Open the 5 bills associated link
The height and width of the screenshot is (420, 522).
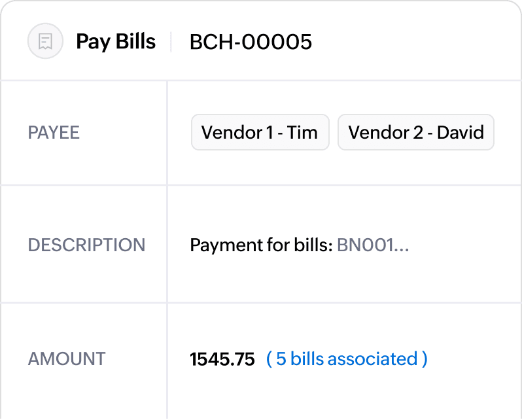pos(347,359)
